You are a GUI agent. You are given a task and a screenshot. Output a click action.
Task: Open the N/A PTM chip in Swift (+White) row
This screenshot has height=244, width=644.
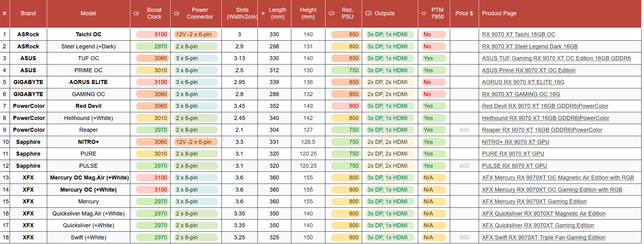point(434,237)
